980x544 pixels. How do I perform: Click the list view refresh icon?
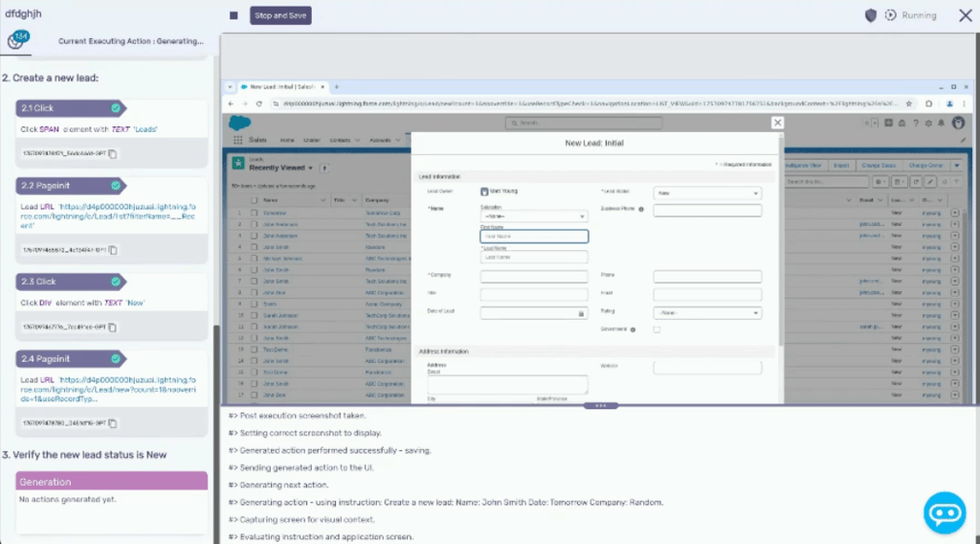coord(916,182)
